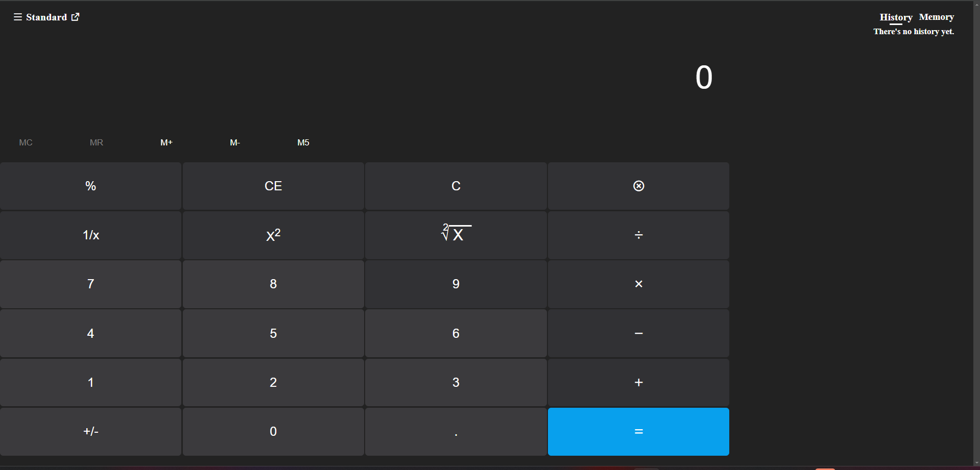980x470 pixels.
Task: Toggle the sign with the +/- key
Action: 91,431
